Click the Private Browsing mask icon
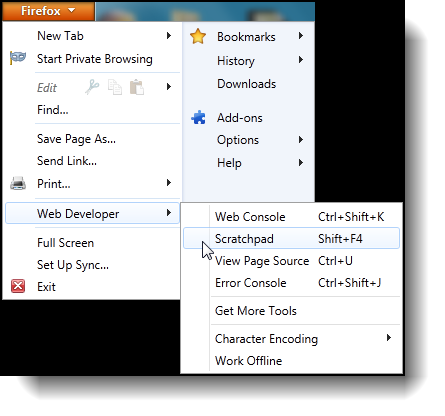Image resolution: width=445 pixels, height=416 pixels. pos(18,58)
